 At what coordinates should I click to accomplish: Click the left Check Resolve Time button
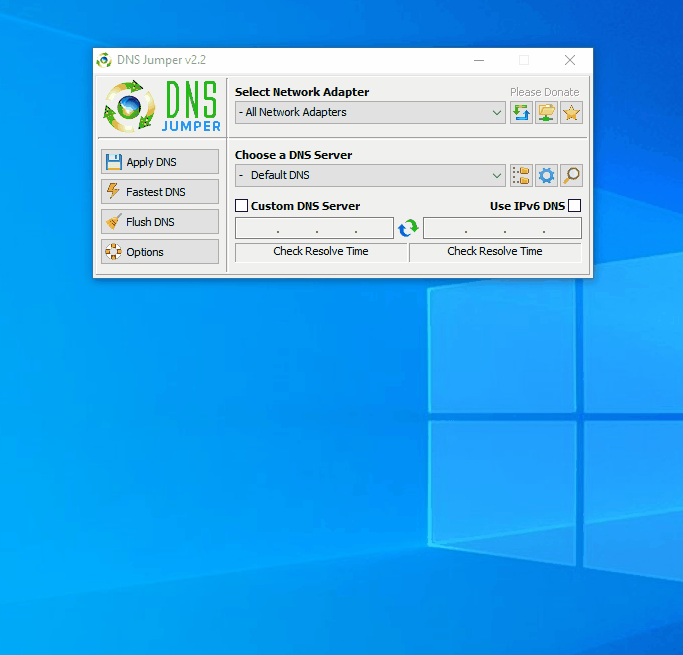tap(321, 252)
